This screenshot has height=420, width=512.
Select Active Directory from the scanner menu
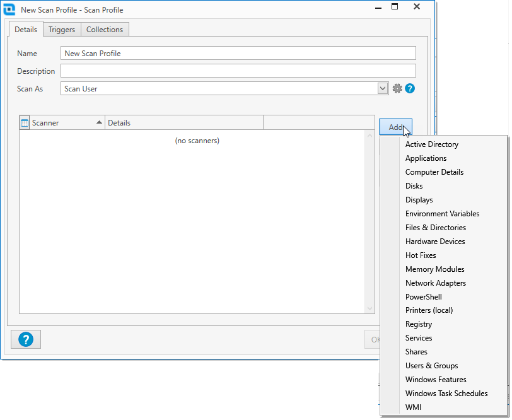point(431,144)
